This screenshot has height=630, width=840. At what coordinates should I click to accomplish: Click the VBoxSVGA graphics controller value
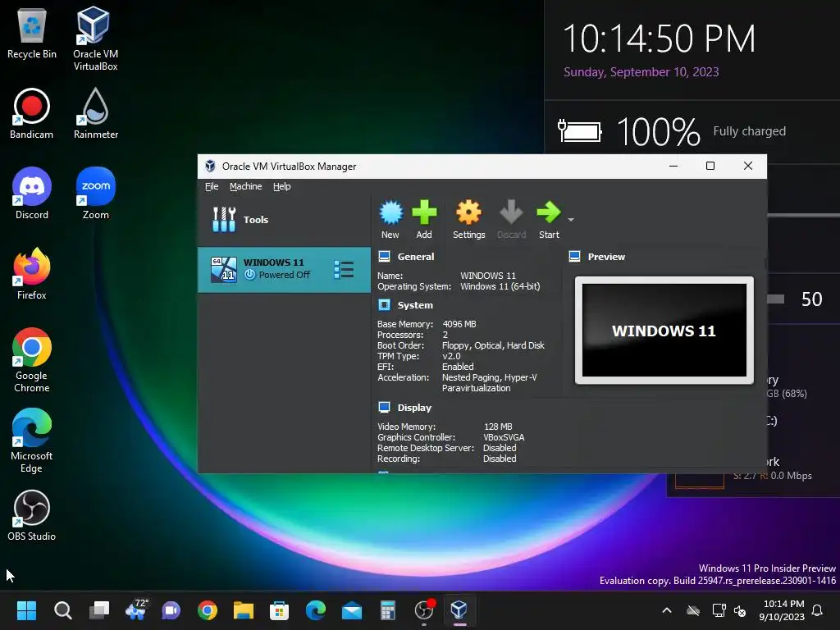coord(504,437)
